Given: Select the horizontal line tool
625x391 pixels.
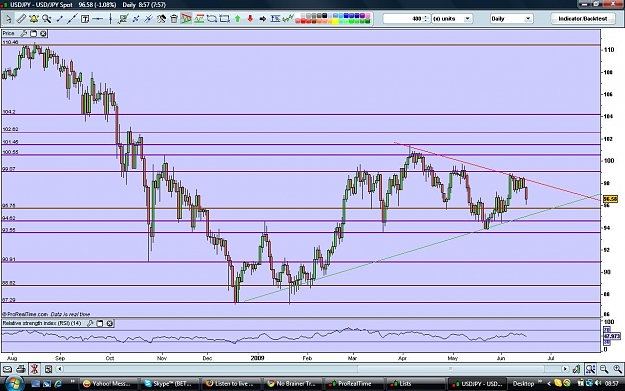Looking at the screenshot, I should pyautogui.click(x=98, y=19).
